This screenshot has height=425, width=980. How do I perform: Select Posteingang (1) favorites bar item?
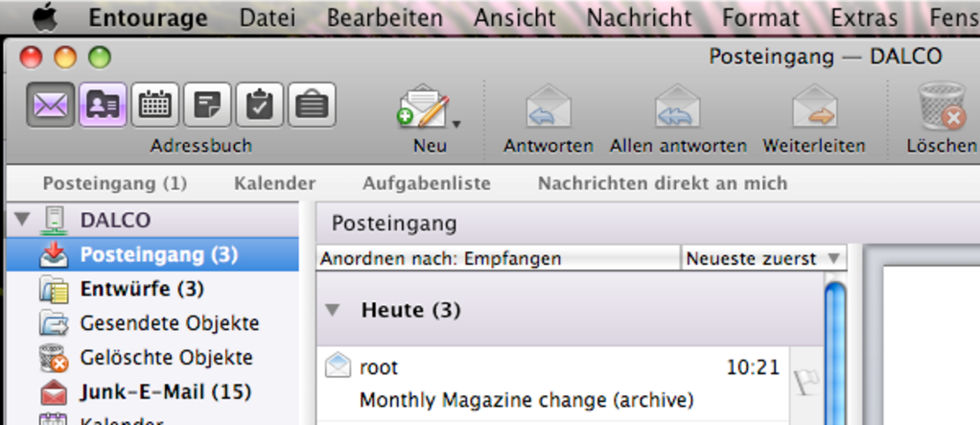tap(115, 184)
